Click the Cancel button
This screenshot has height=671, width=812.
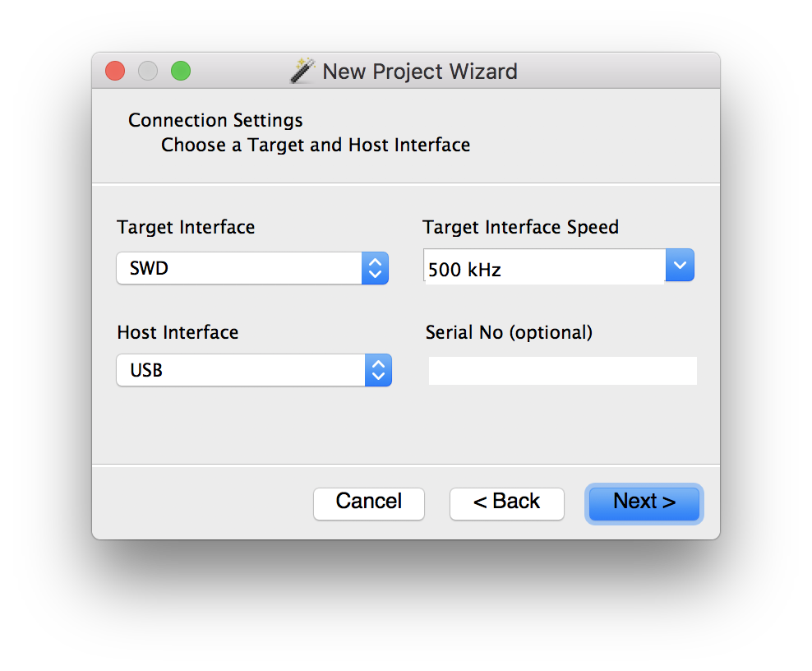tap(369, 503)
